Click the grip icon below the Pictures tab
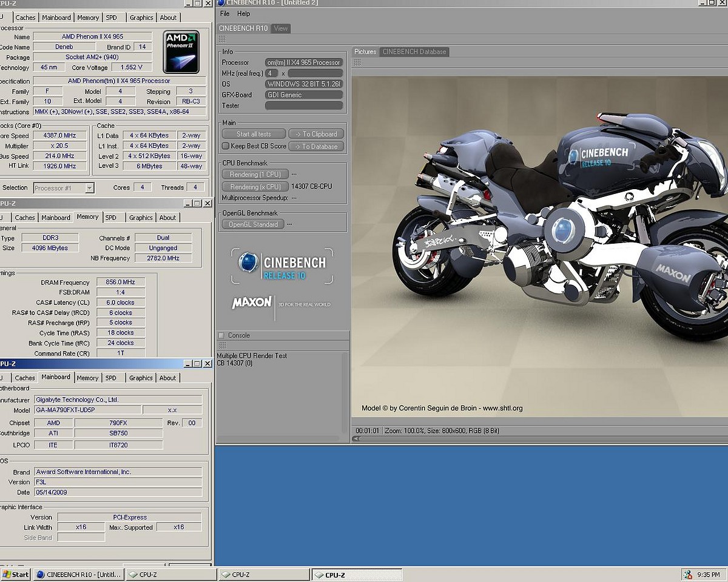This screenshot has width=728, height=582. tap(357, 62)
